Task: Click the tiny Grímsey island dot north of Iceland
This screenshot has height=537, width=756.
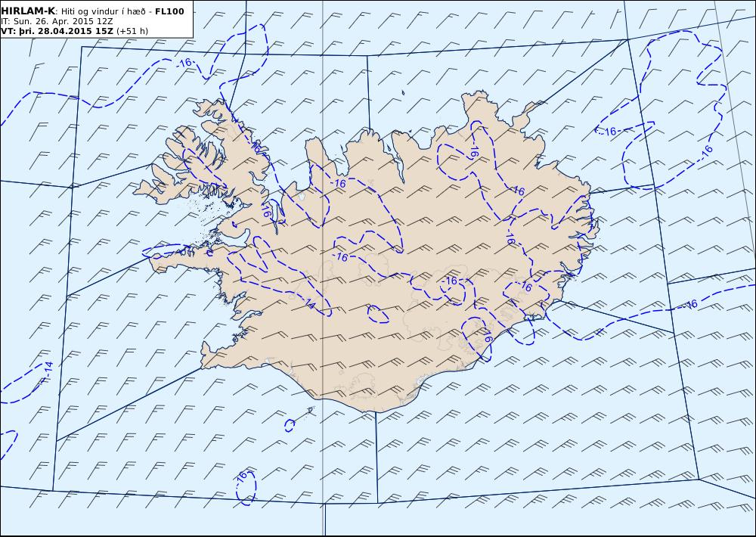Action: point(403,92)
